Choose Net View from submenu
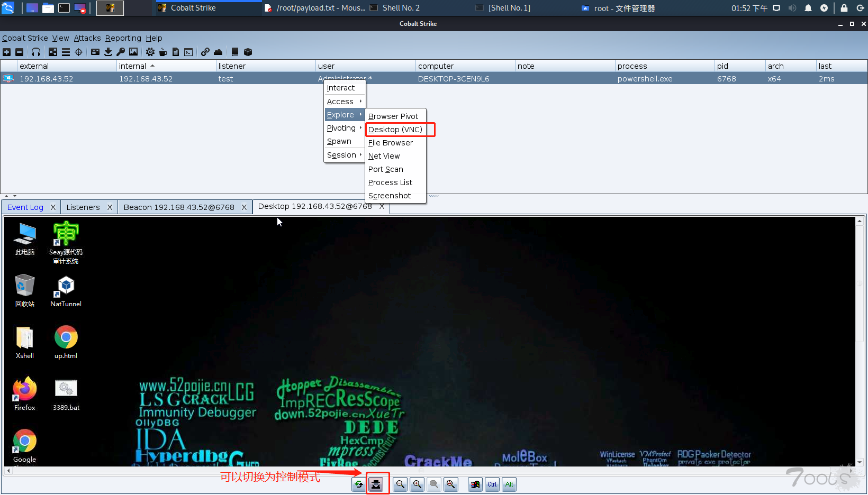This screenshot has height=495, width=868. 396,156
